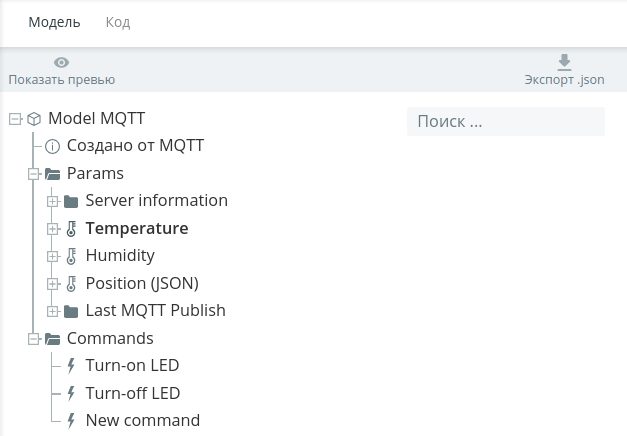
Task: Click the lightning icon beside Turn-on LED
Action: pyautogui.click(x=71, y=366)
